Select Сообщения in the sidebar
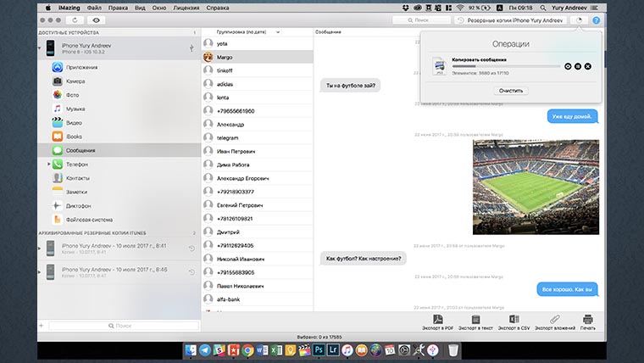The width and height of the screenshot is (644, 363). click(x=119, y=150)
